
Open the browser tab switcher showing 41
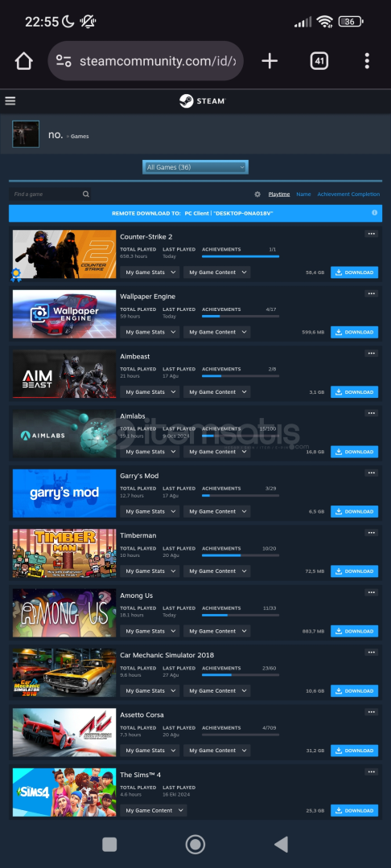[319, 61]
